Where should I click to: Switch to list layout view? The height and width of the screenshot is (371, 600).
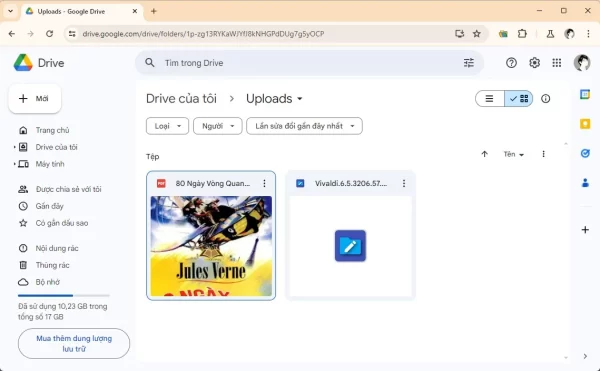489,99
